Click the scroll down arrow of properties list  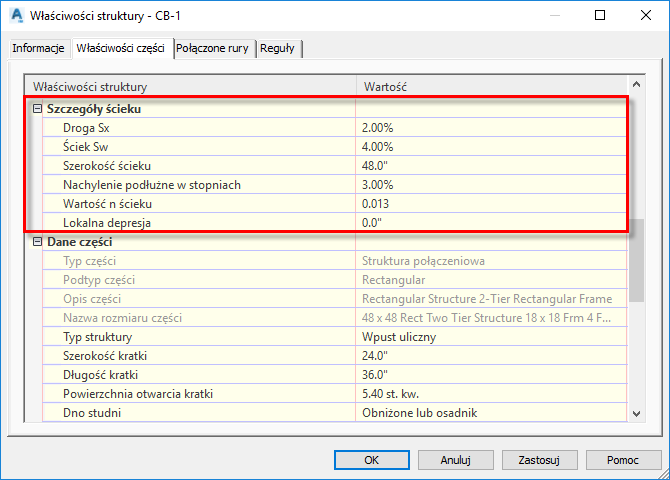click(636, 413)
